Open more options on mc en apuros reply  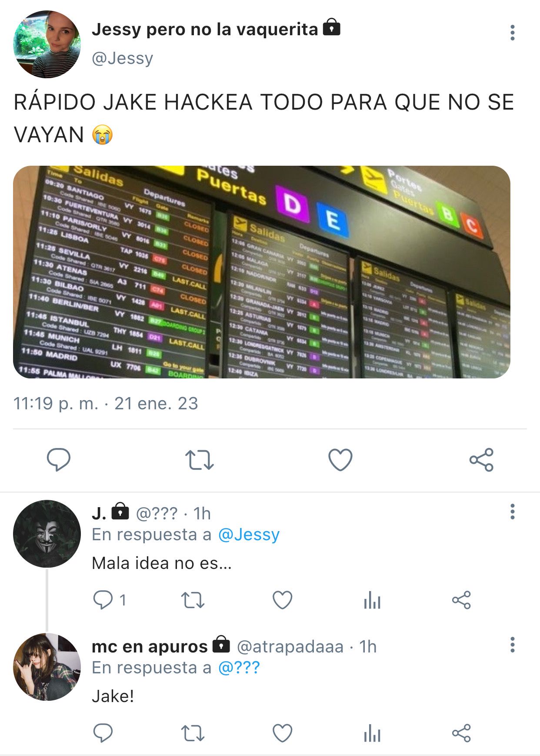[513, 645]
